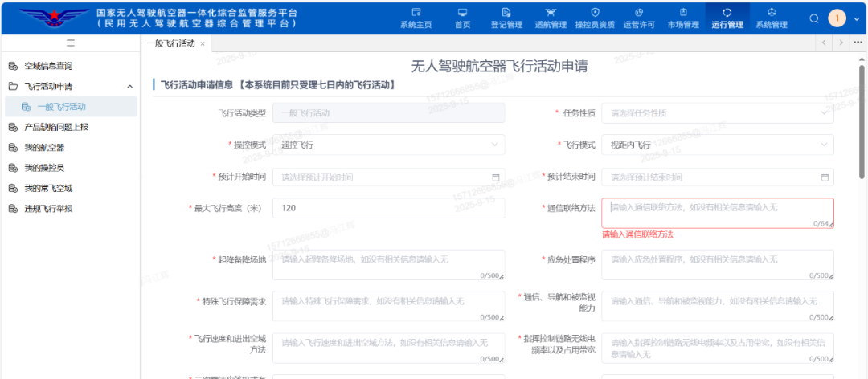
Task: Click the vertical scrollbar thumb
Action: 862,121
